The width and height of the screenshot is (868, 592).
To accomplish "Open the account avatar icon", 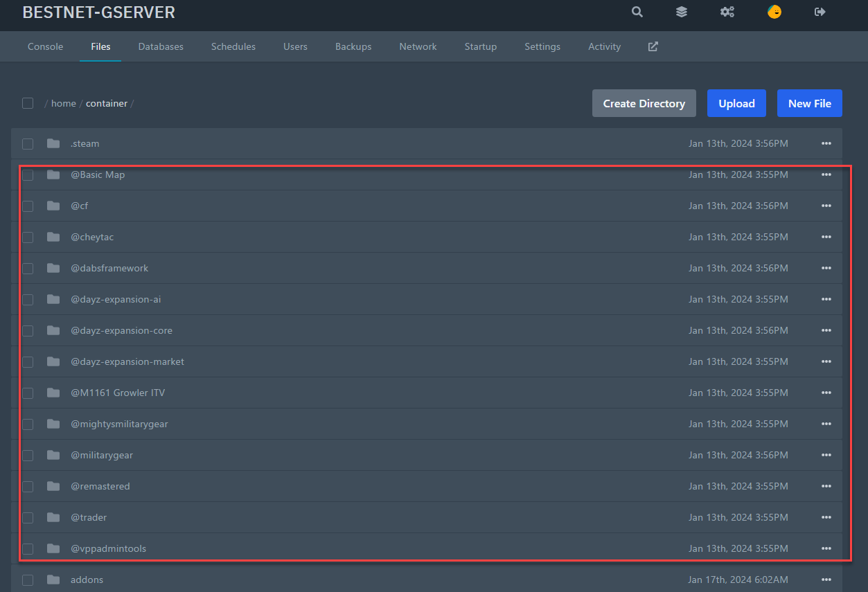I will [774, 12].
